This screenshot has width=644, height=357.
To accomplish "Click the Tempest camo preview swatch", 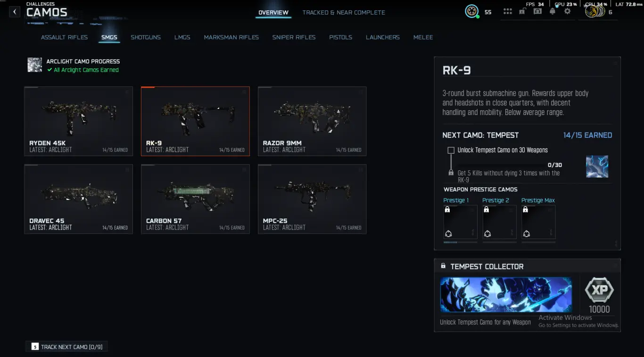I will [x=597, y=166].
